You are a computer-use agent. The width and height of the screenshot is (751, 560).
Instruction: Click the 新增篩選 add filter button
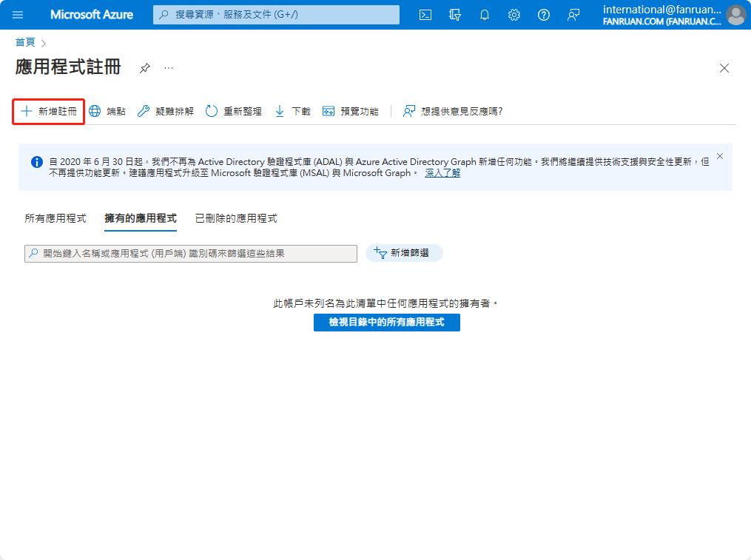pyautogui.click(x=404, y=253)
